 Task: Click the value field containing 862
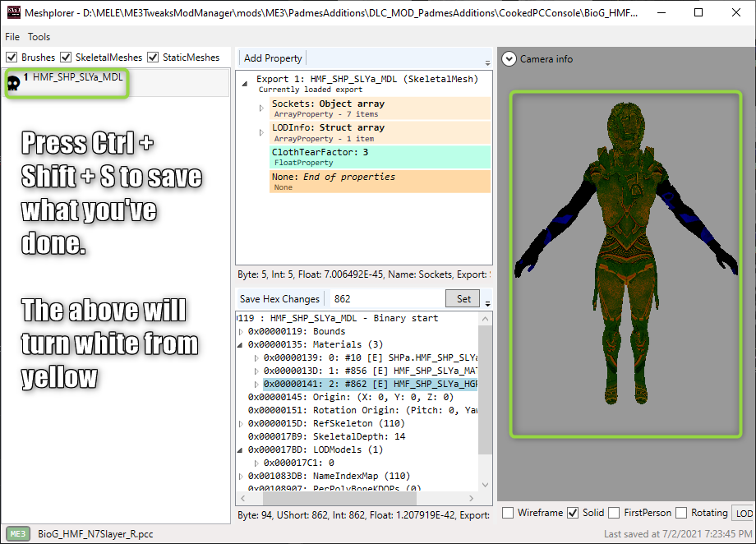click(x=387, y=299)
